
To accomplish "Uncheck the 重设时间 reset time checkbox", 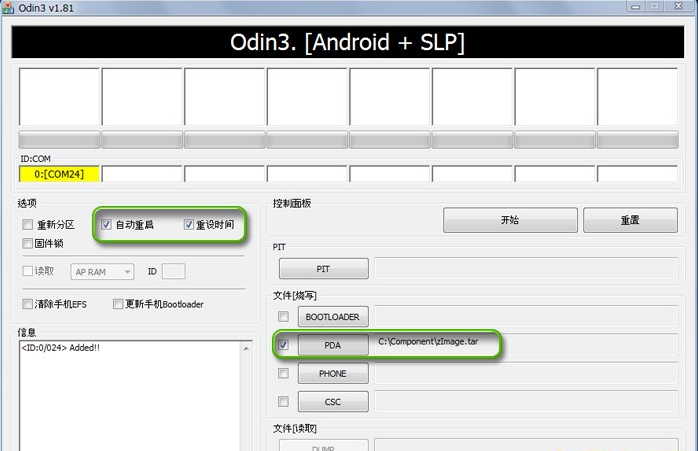I will coord(189,224).
